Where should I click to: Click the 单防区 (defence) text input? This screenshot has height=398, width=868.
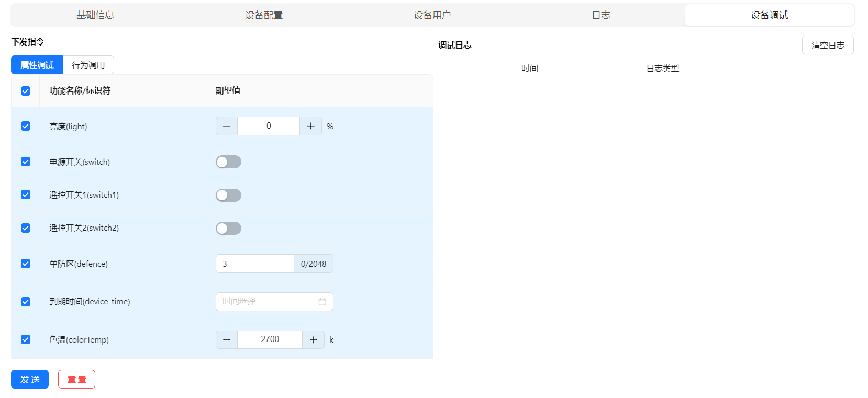(255, 264)
